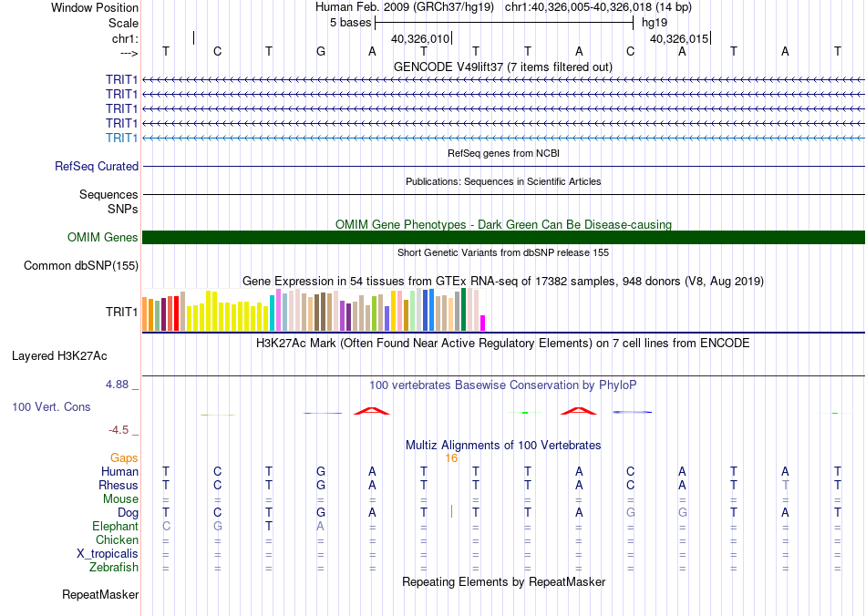Click the Sequences track label
The height and width of the screenshot is (616, 866).
tap(108, 194)
